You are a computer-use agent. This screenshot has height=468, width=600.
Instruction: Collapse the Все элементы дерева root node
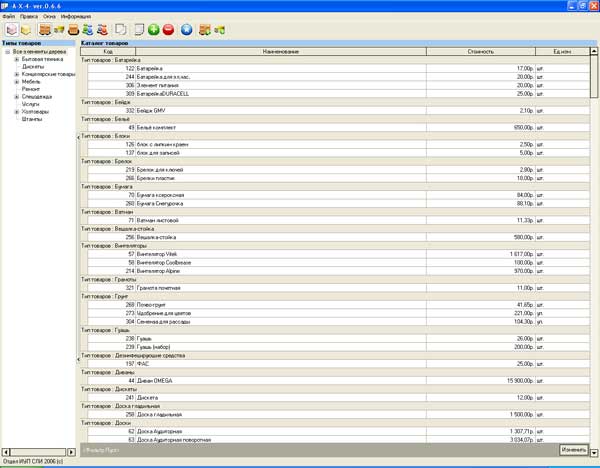pyautogui.click(x=7, y=52)
